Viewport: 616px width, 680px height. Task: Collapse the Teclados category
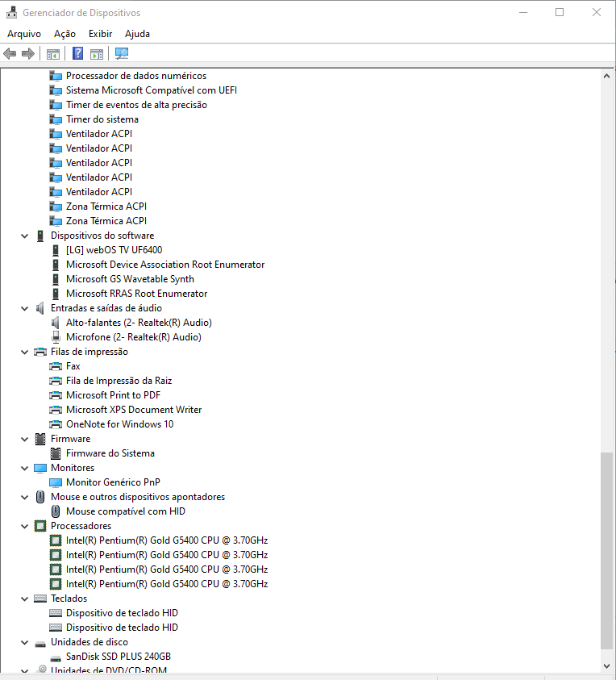(x=25, y=599)
